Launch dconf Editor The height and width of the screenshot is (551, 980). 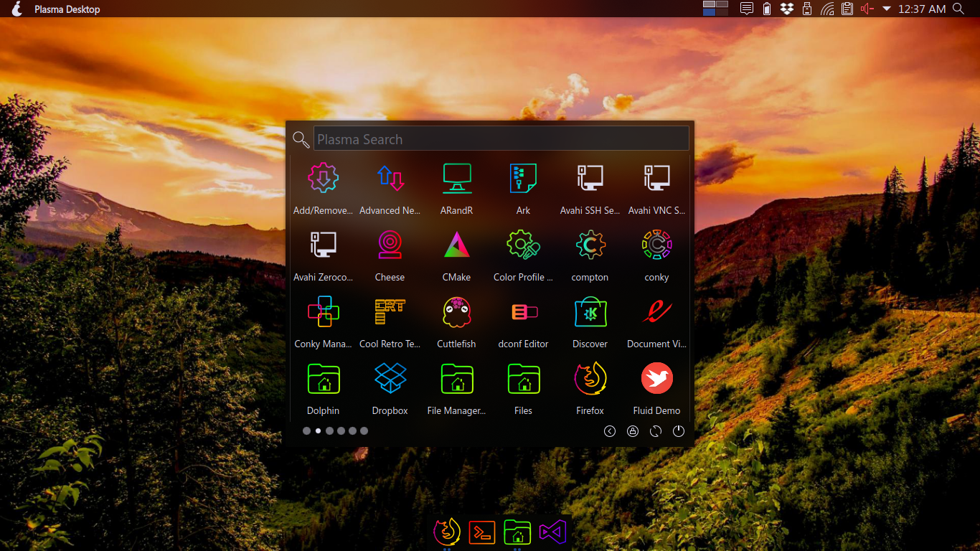pyautogui.click(x=524, y=311)
